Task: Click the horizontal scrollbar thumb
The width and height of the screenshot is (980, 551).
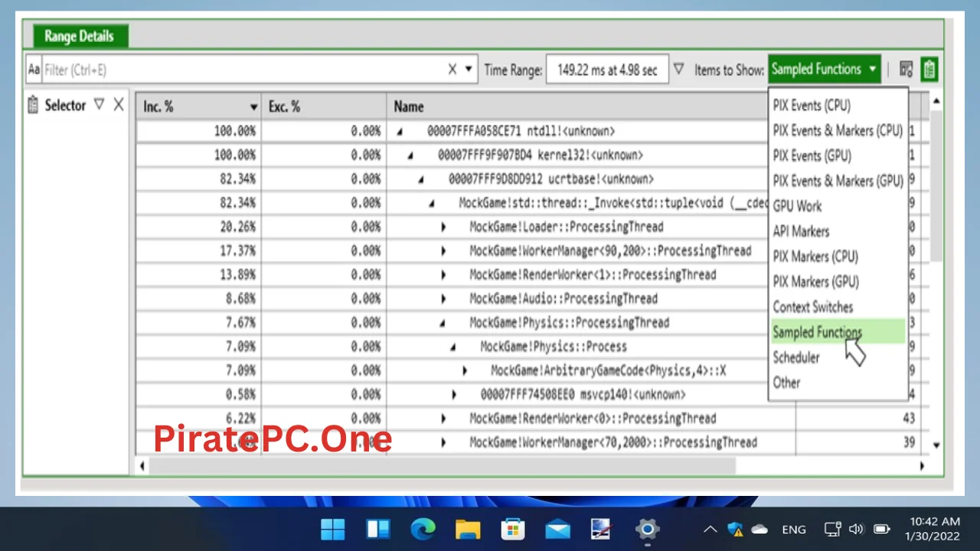Action: click(442, 465)
